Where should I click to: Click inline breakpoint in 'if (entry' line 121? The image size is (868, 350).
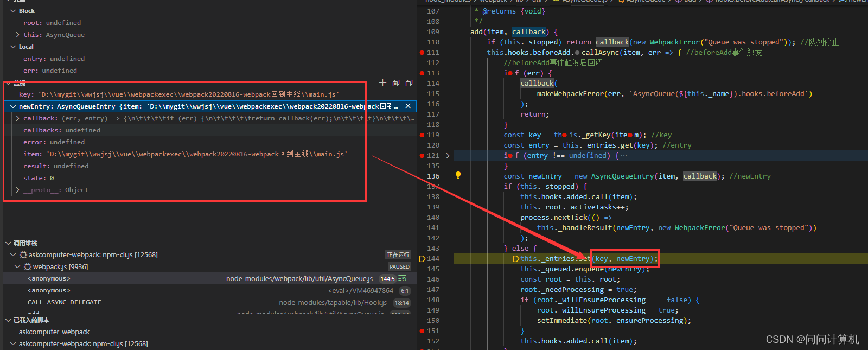click(x=510, y=156)
